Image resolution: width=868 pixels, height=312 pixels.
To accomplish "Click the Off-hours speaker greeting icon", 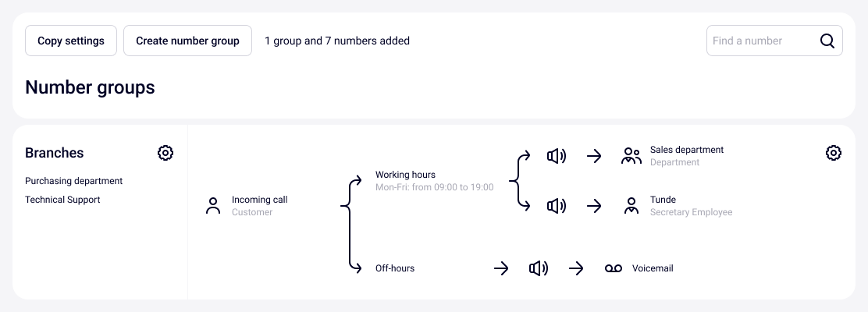I will point(538,268).
